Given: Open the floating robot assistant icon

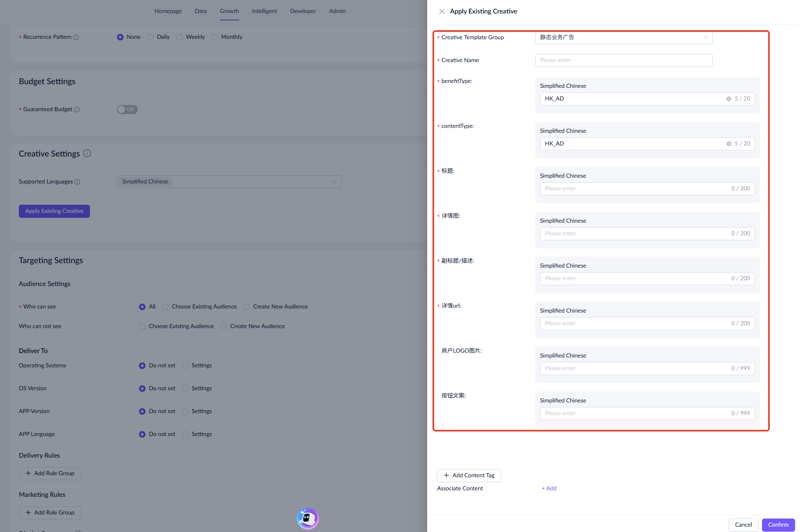Looking at the screenshot, I should [x=307, y=518].
